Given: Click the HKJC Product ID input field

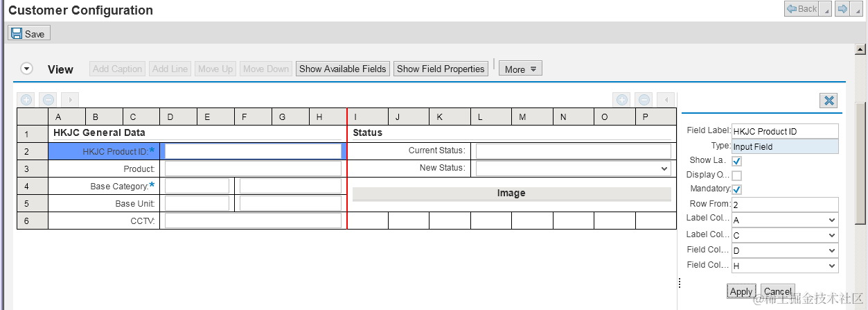Looking at the screenshot, I should click(x=253, y=151).
